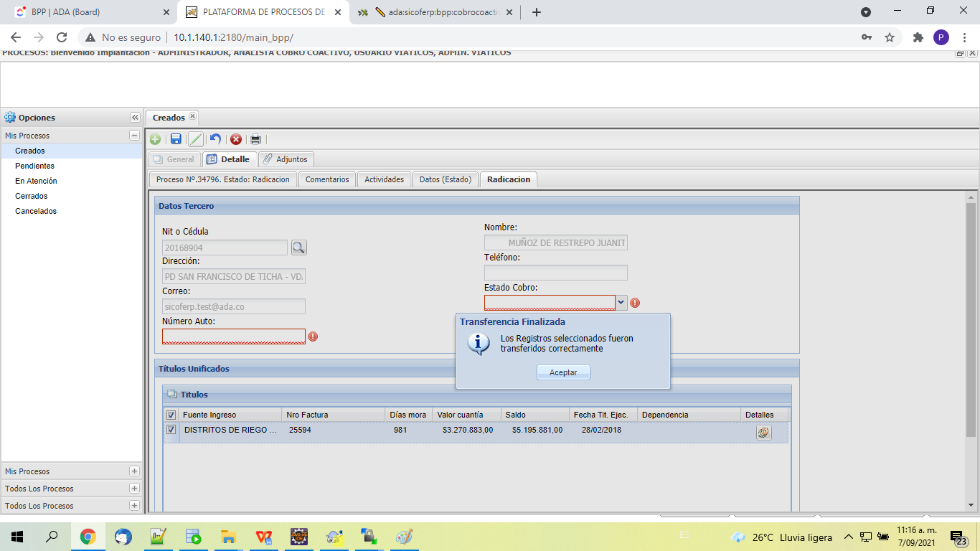Viewport: 980px width, 551px height.
Task: Open the Nit o Cédula search magnifier
Action: point(298,248)
